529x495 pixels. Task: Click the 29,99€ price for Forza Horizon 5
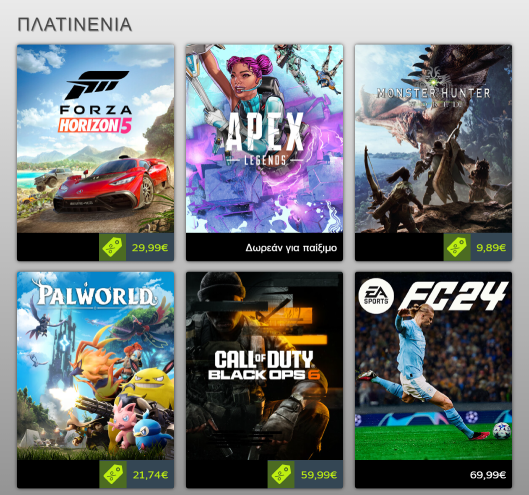[x=150, y=248]
